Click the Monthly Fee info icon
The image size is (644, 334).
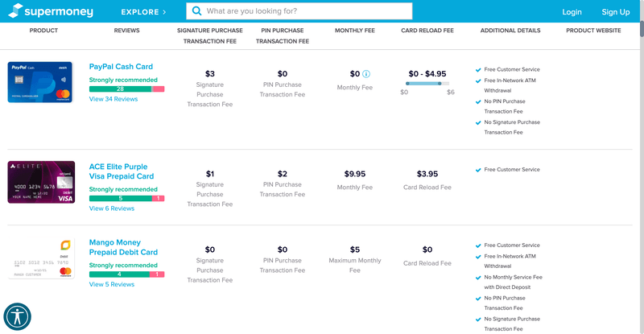pyautogui.click(x=366, y=74)
